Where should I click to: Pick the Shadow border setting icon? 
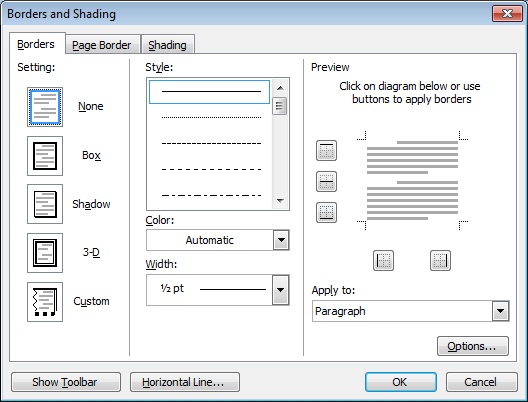pyautogui.click(x=45, y=204)
